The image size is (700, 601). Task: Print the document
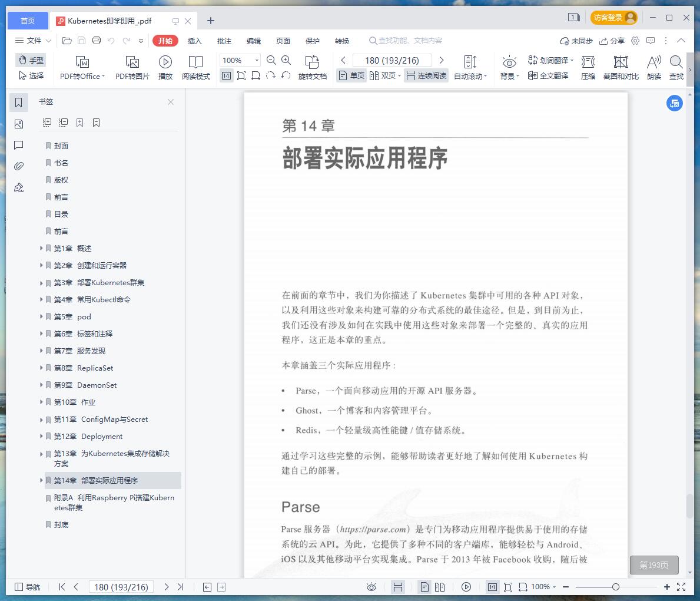coord(97,41)
